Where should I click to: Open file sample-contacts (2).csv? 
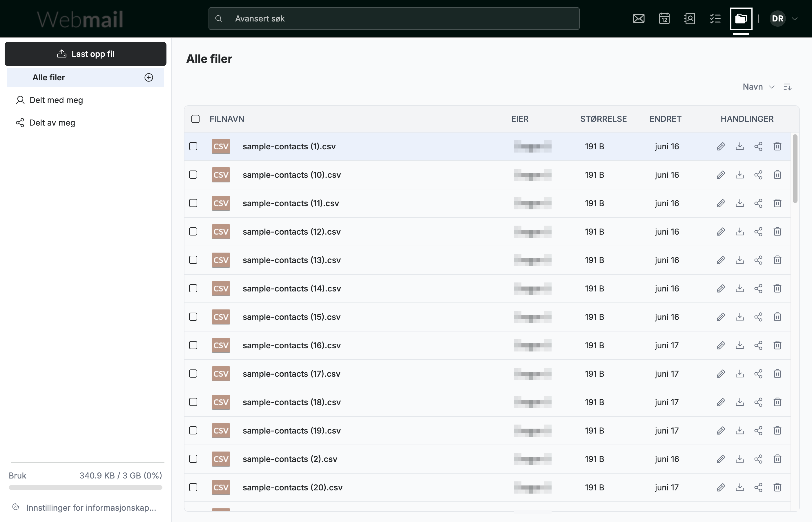pyautogui.click(x=290, y=459)
